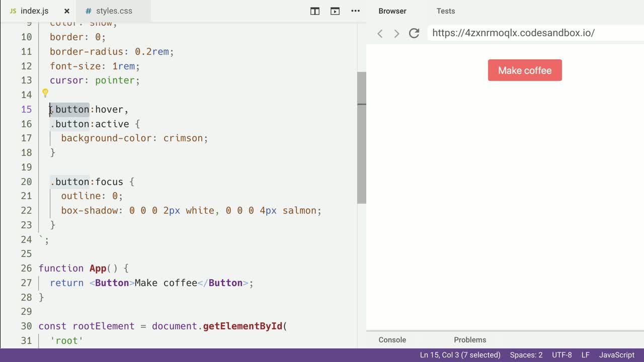Open the Spaces: 2 indentation selector
Screen dimensions: 644x362
click(526, 355)
